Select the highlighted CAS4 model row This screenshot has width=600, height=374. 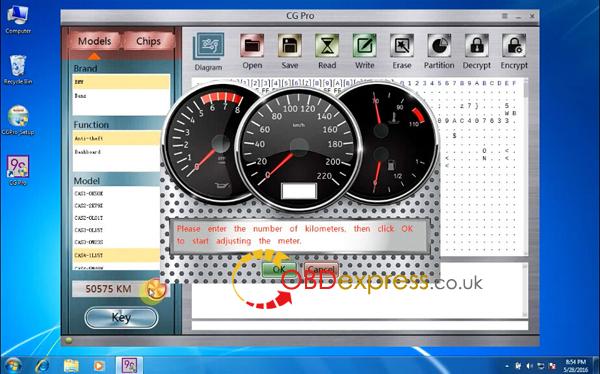coord(116,255)
